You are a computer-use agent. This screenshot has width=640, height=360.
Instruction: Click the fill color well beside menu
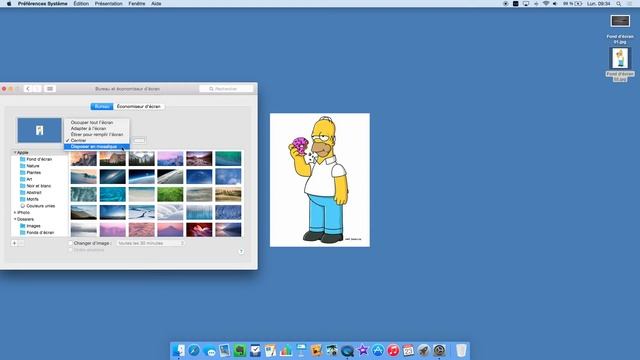(x=139, y=140)
